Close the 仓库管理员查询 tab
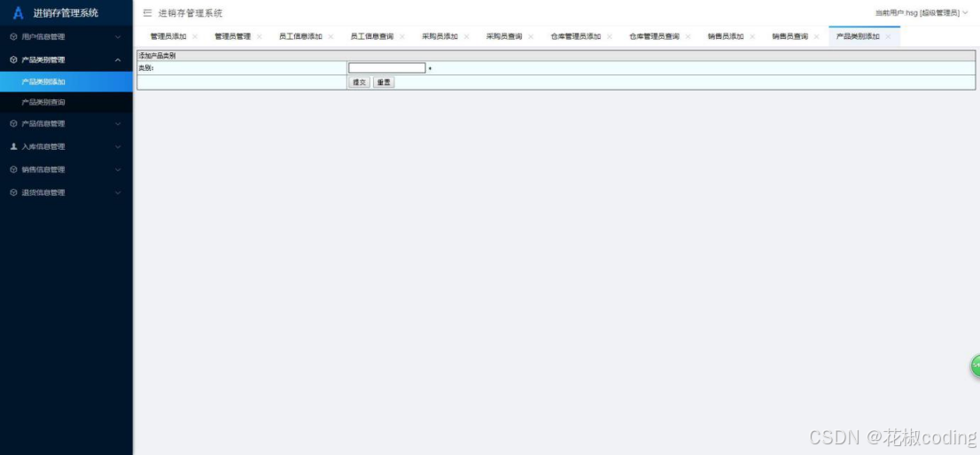Image resolution: width=980 pixels, height=455 pixels. click(688, 36)
